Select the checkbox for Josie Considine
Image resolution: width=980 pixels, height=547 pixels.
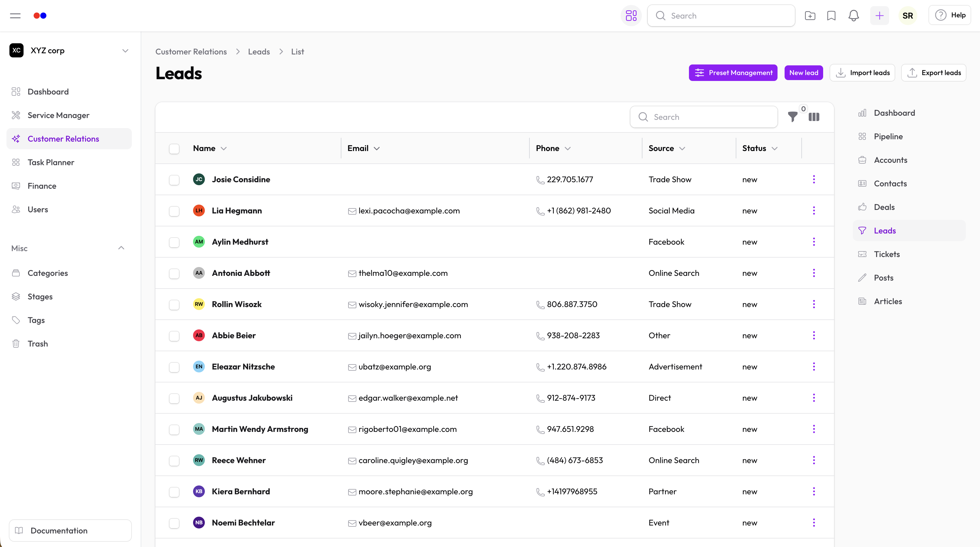[x=174, y=180]
